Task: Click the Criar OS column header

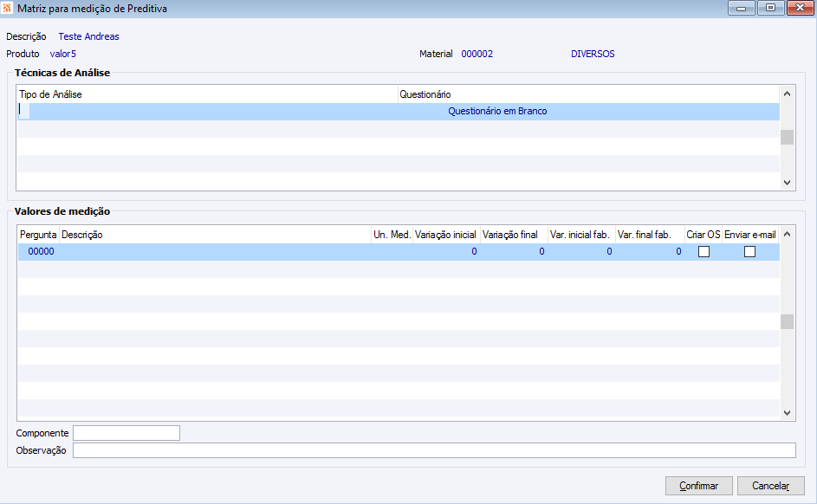Action: pos(704,235)
